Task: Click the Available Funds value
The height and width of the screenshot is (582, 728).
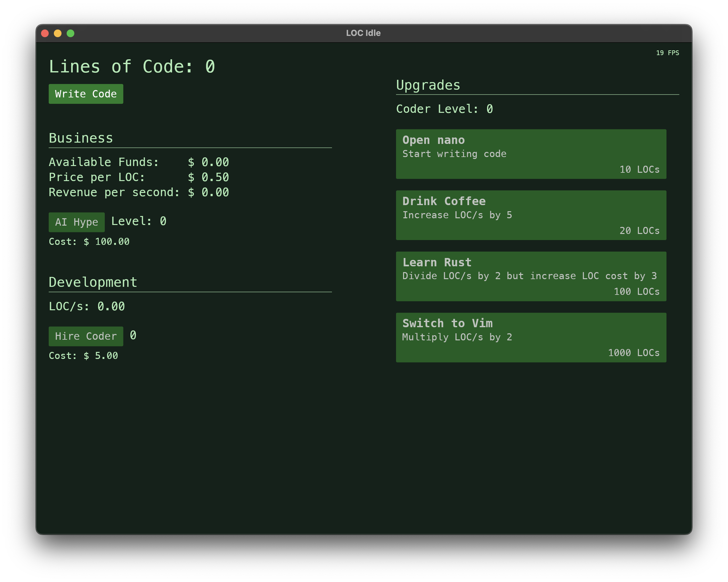Action: pos(209,162)
